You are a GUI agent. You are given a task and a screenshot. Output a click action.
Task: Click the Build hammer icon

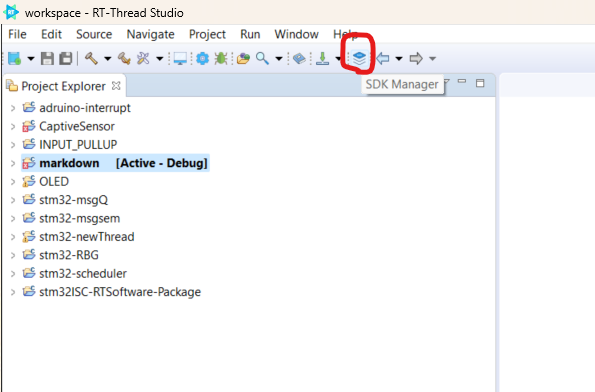[91, 58]
